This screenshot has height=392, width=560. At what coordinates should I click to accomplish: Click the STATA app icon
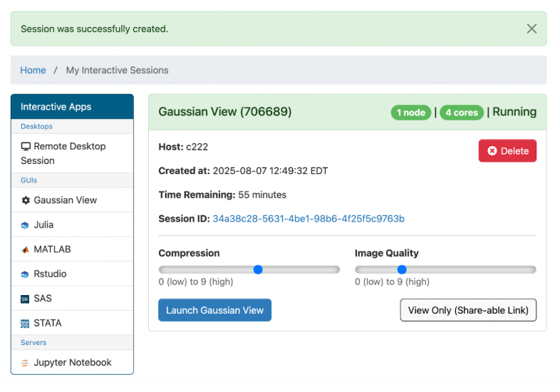tap(26, 324)
